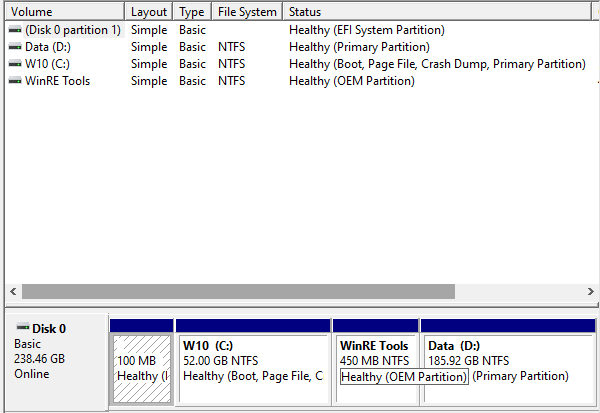Click the Disk 0 drive icon in lower pane

coord(23,327)
